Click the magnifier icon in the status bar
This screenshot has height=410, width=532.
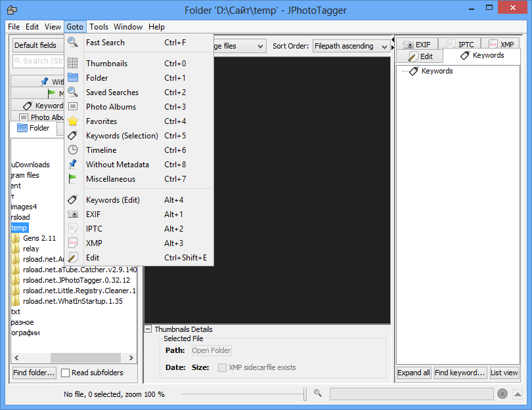pyautogui.click(x=318, y=392)
